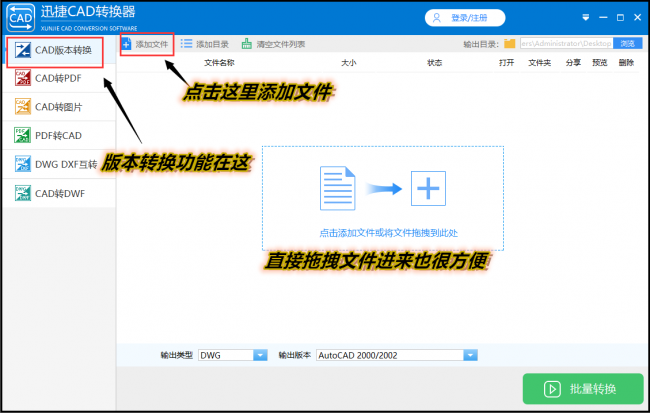
Task: Click the 浏览 browse button
Action: [628, 44]
